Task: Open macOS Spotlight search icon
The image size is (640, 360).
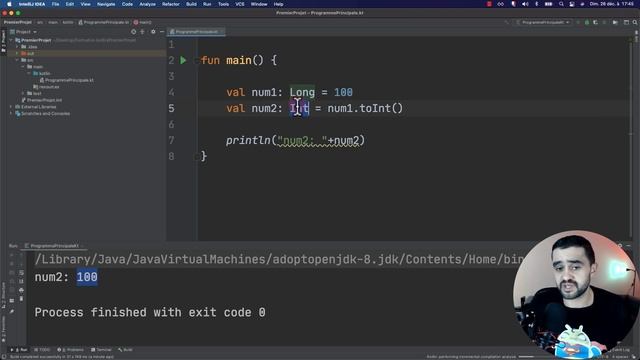Action: tap(561, 4)
